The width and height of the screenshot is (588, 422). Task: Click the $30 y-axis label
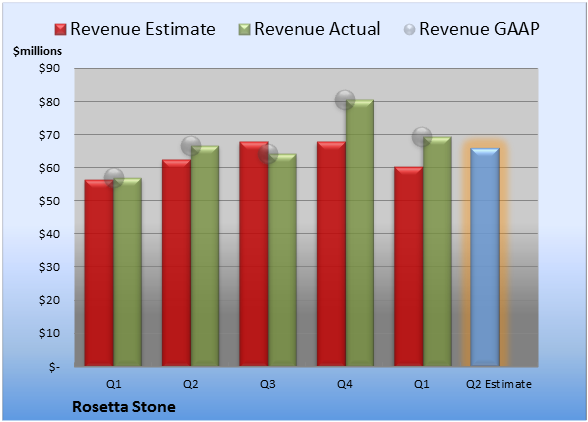click(x=49, y=267)
